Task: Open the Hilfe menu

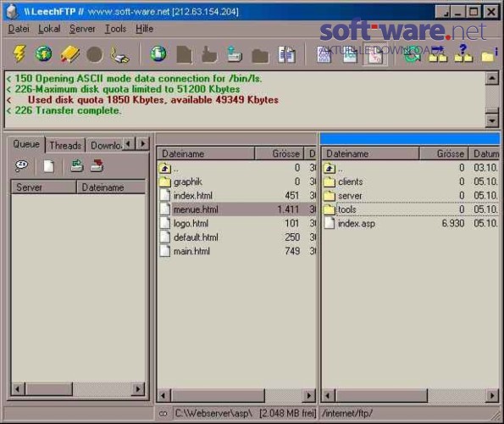Action: click(144, 29)
